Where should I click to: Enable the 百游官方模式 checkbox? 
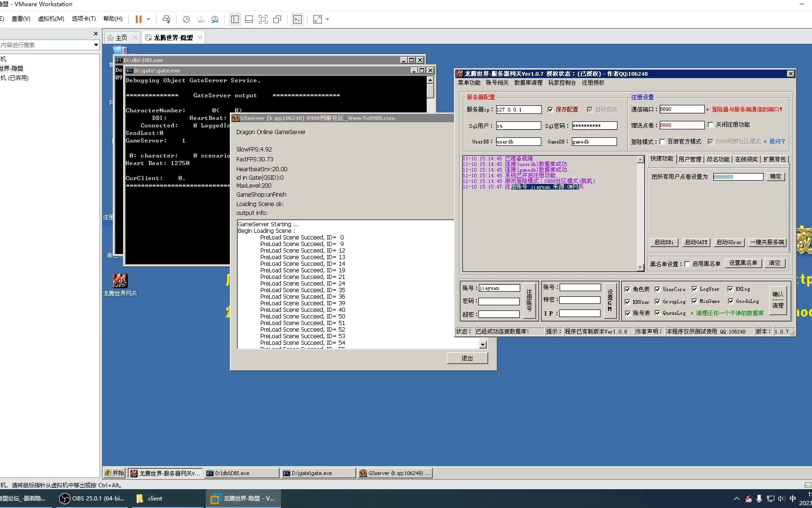(x=662, y=142)
